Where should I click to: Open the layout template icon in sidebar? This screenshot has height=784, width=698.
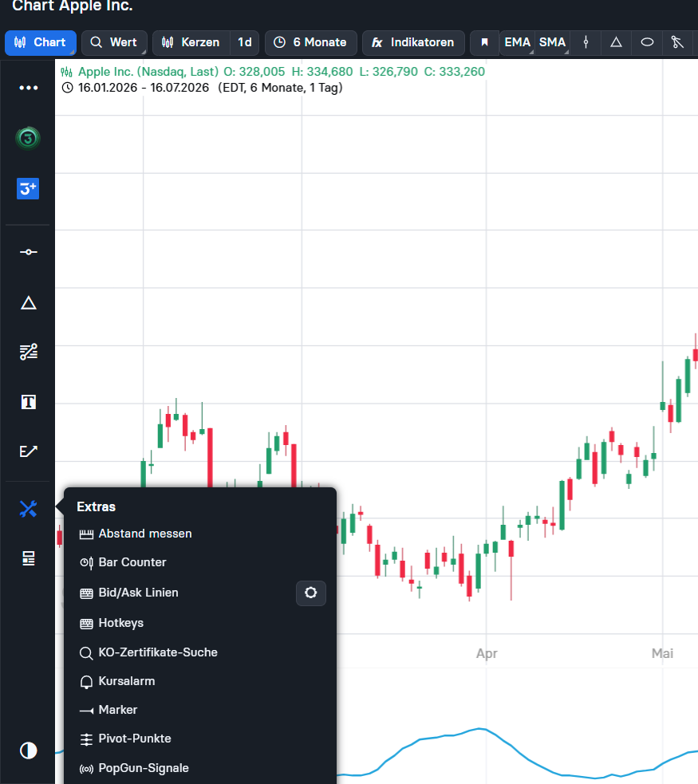tap(29, 558)
